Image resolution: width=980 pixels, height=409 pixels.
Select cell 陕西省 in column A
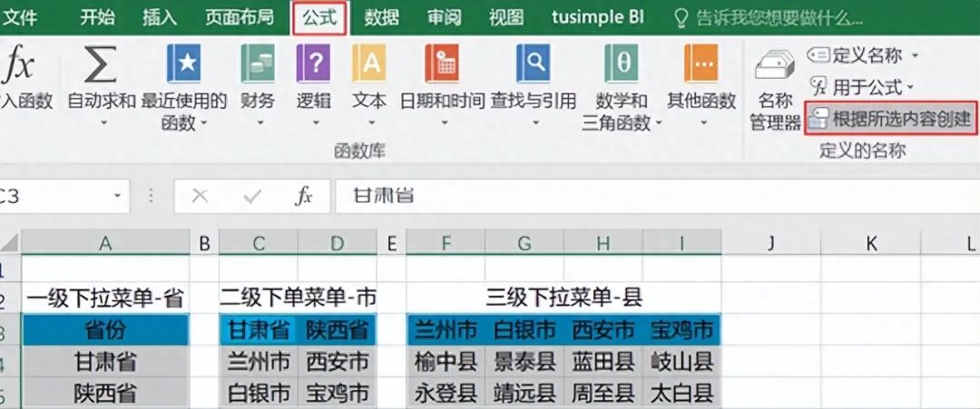(105, 394)
